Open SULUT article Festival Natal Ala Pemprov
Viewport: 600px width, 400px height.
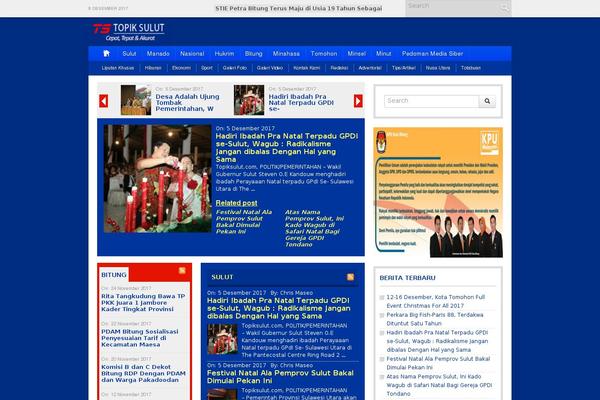tap(280, 377)
